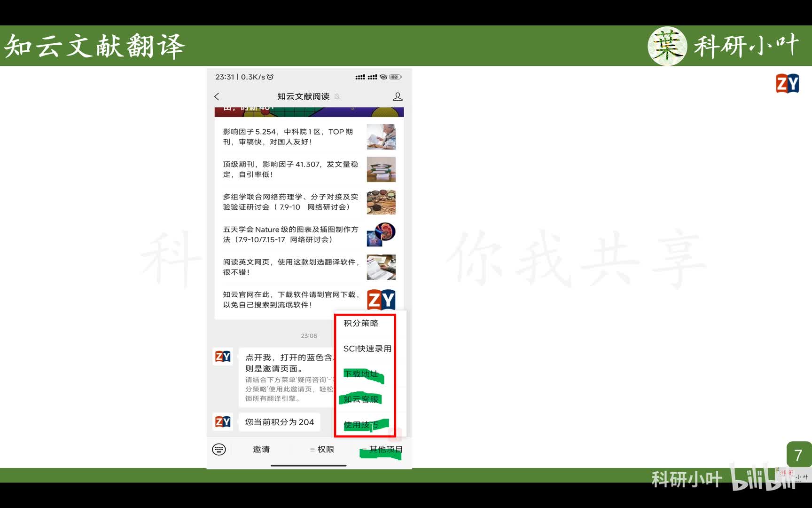Select SCI快速录用 menu entry
This screenshot has height=508, width=812.
(x=367, y=349)
